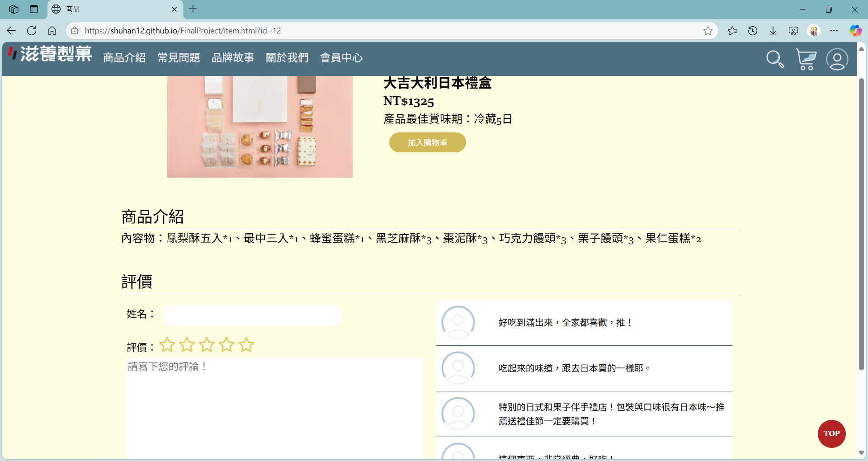Viewport: 868px width, 461px height.
Task: Open browser downloads icon
Action: coord(773,31)
